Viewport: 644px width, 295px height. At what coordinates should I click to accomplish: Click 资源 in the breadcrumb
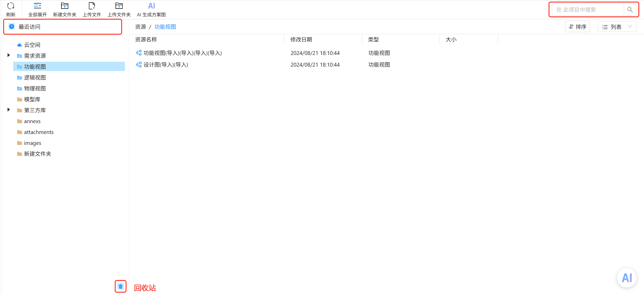pos(141,27)
